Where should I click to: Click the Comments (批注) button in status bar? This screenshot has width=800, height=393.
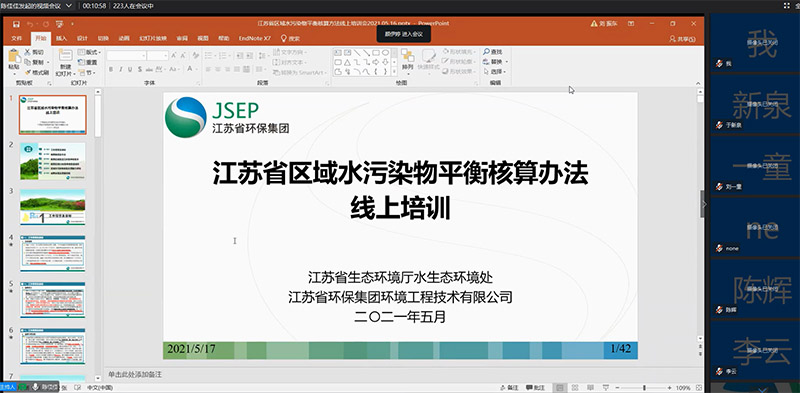(x=535, y=388)
